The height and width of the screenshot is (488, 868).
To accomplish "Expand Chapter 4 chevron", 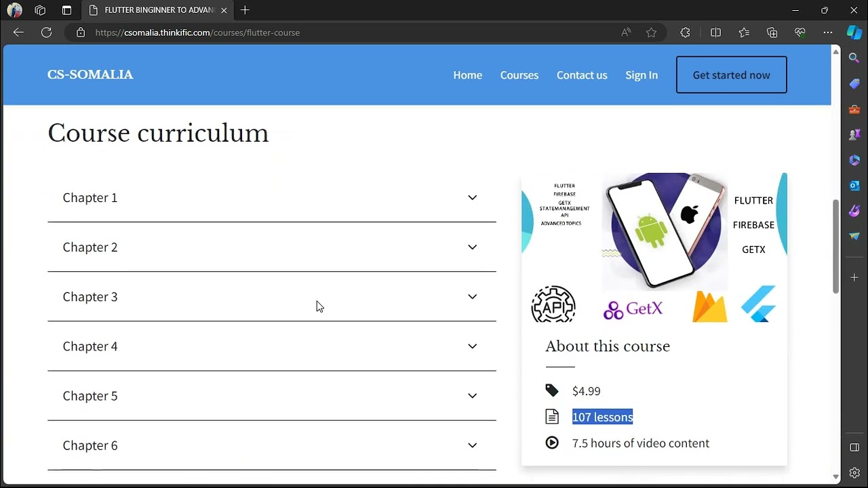I will pyautogui.click(x=473, y=346).
